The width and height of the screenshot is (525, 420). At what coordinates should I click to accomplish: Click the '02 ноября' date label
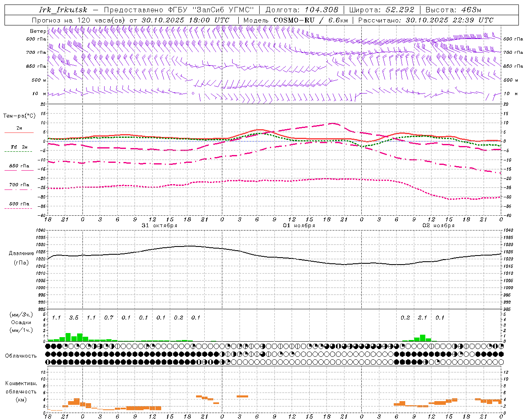(438, 226)
